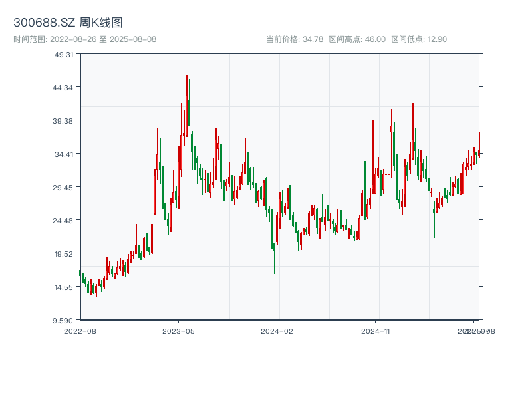Click y-axis label 29.45

63,188
